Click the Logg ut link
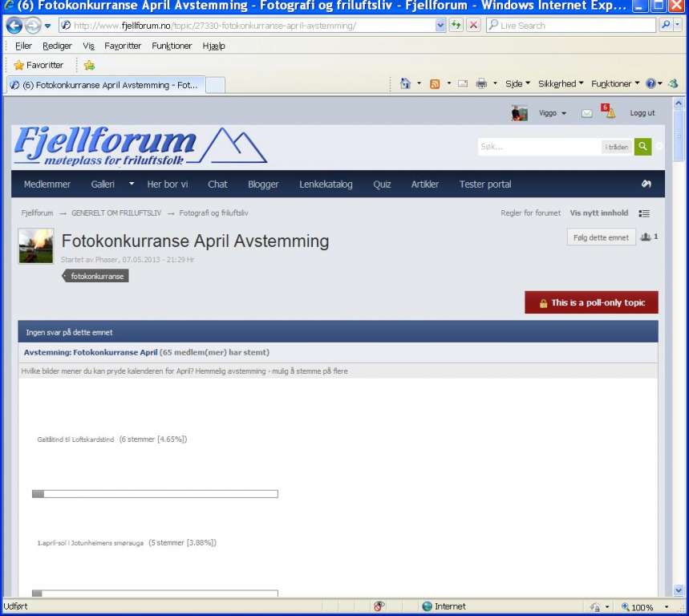 (x=642, y=113)
